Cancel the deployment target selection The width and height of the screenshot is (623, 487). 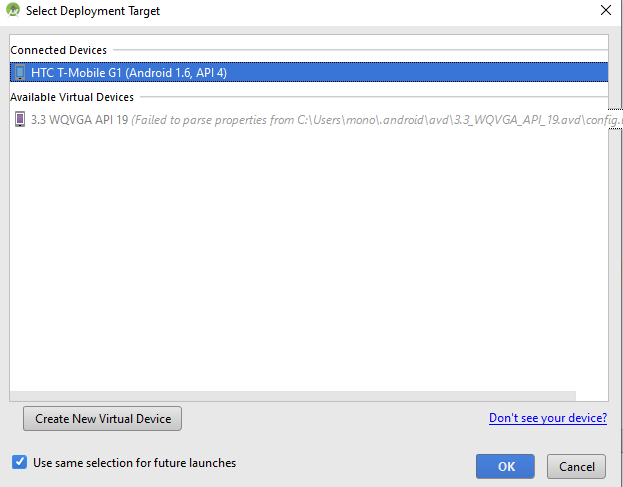[x=576, y=466]
